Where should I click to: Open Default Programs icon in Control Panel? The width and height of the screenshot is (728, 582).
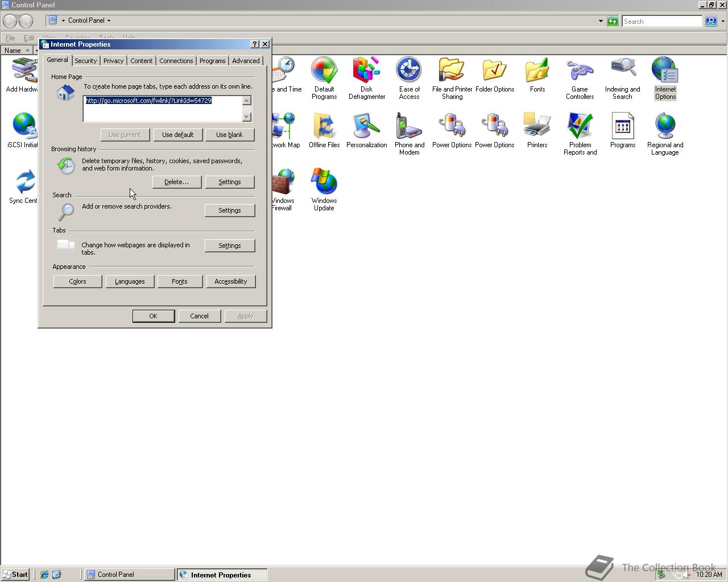pos(324,78)
